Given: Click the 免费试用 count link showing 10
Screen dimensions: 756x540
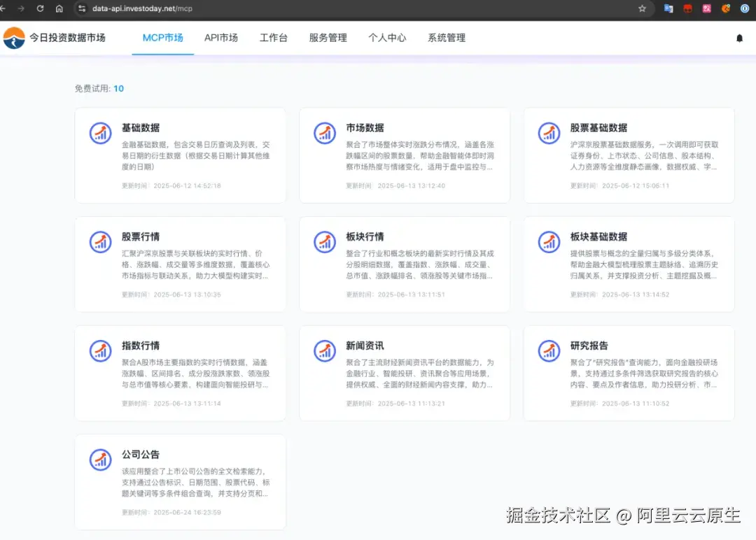Looking at the screenshot, I should point(118,88).
